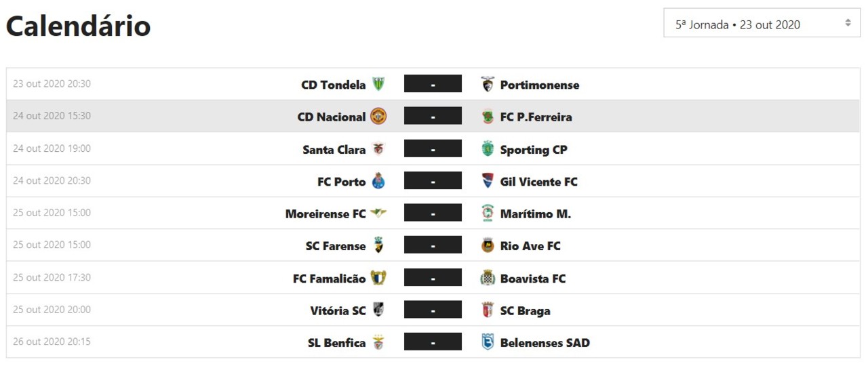Open the Moreirense FC team link

[x=325, y=214]
